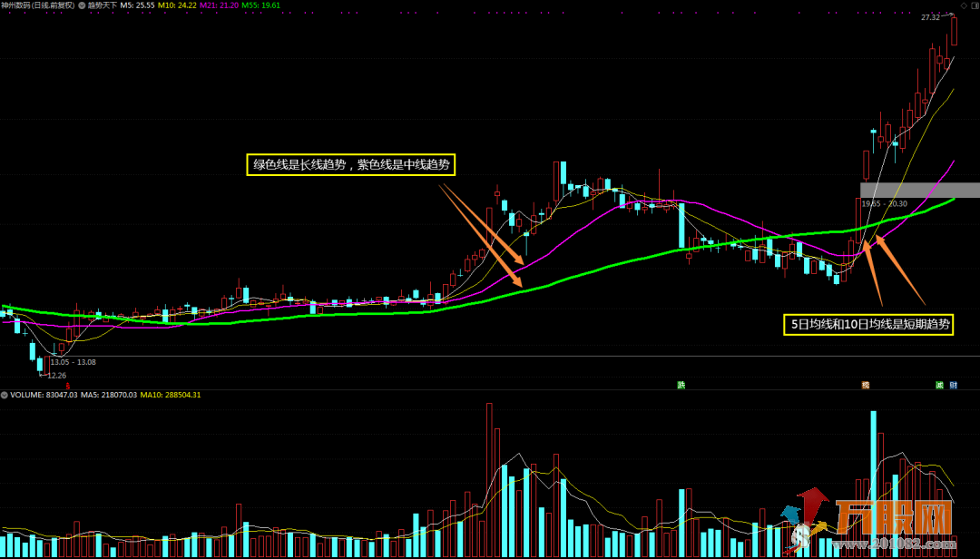This screenshot has height=559, width=980.
Task: Select the M5: 25.55 moving average label
Action: click(138, 5)
